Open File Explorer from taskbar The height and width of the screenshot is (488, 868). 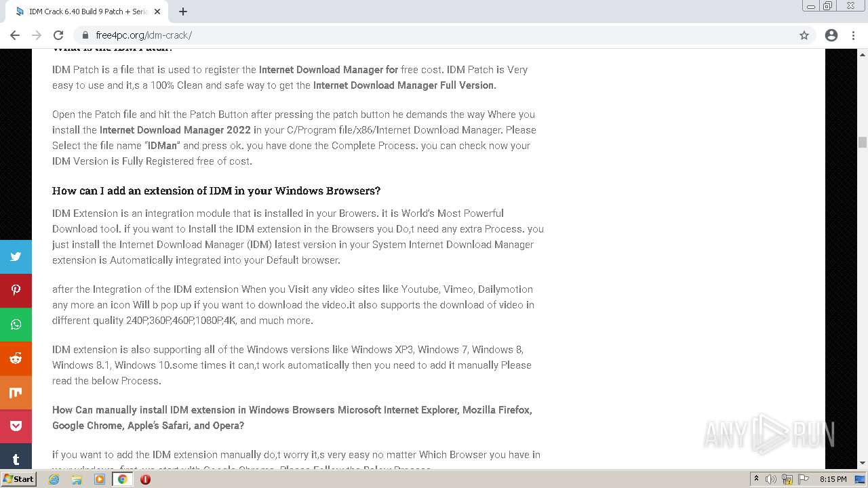coord(77,479)
